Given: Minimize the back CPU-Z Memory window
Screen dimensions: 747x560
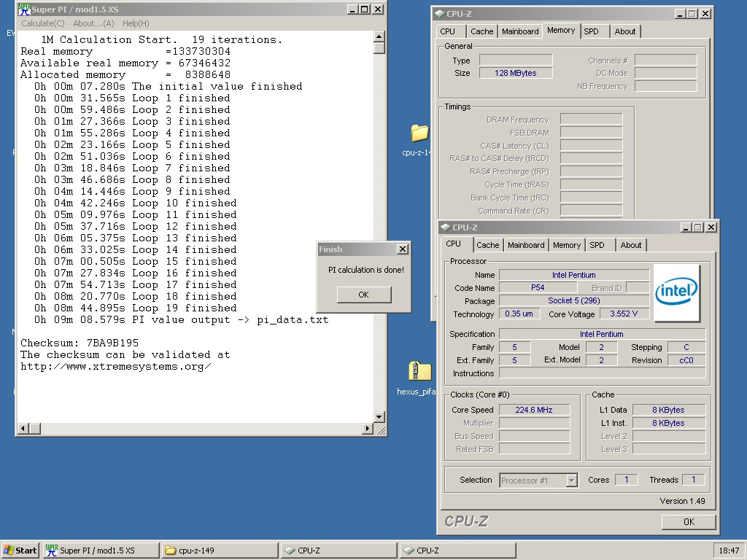Looking at the screenshot, I should coord(680,15).
